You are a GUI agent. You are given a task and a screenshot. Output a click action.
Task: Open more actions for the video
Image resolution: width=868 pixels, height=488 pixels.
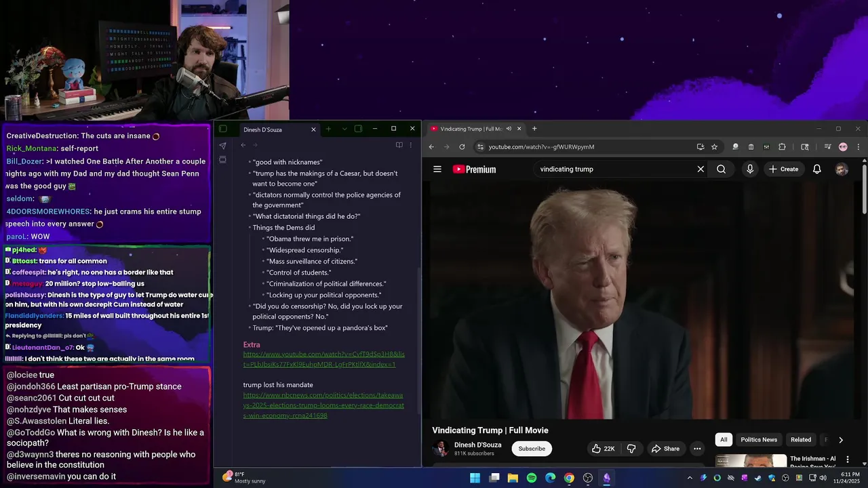(x=697, y=449)
